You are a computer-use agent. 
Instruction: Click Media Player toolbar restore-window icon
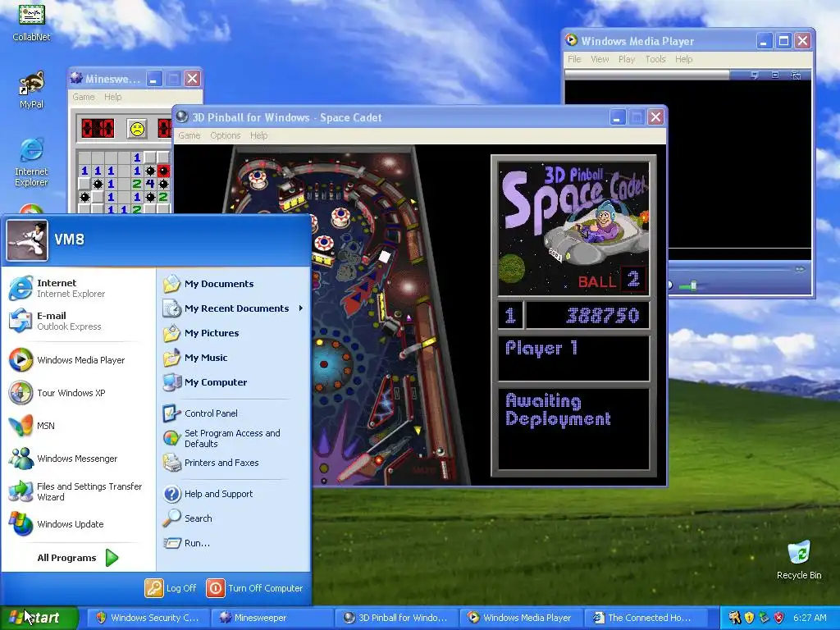pyautogui.click(x=796, y=75)
